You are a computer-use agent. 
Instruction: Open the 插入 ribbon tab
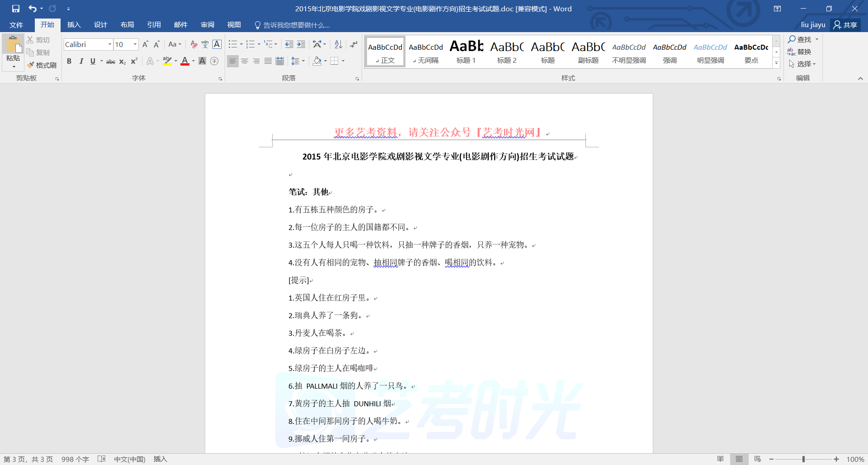(74, 25)
